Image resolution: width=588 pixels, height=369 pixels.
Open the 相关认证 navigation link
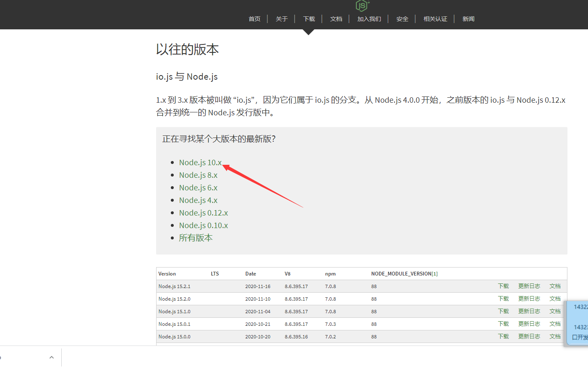point(435,18)
